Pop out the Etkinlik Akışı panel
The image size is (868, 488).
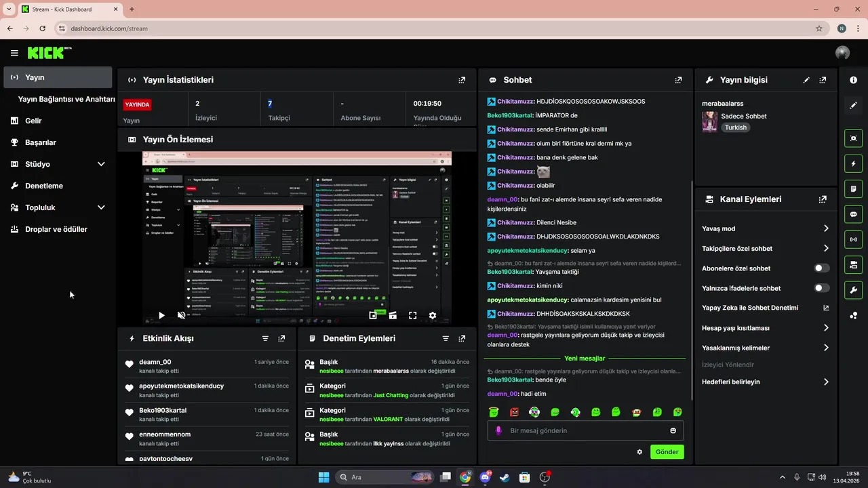[281, 338]
